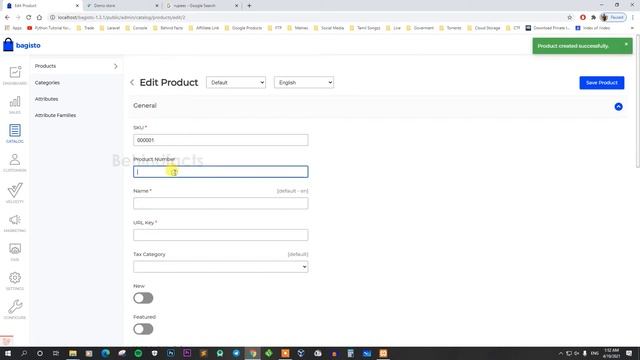Screen dimensions: 640x360
Task: Open the Laravel bookmark folder
Action: 110,28
